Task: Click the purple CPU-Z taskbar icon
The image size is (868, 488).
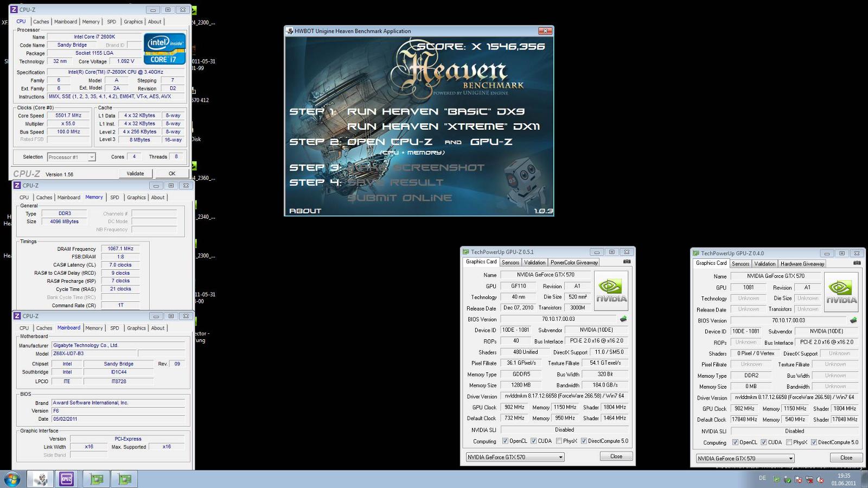Action: click(x=67, y=479)
